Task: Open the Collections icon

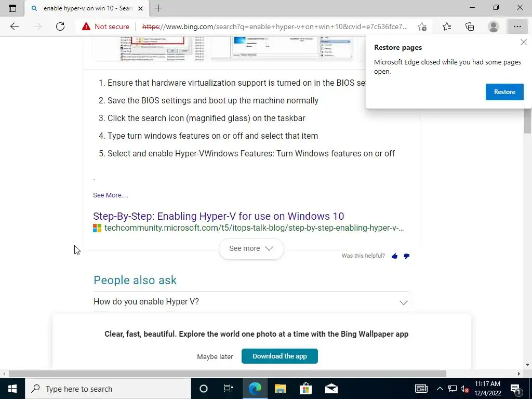Action: pyautogui.click(x=470, y=26)
